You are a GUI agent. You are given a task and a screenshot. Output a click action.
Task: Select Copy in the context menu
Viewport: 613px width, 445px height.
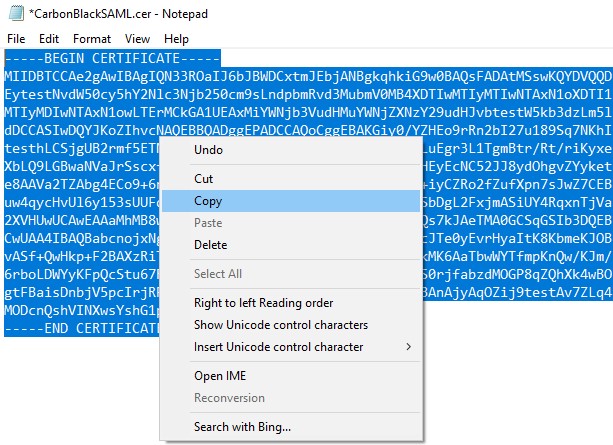pos(291,201)
